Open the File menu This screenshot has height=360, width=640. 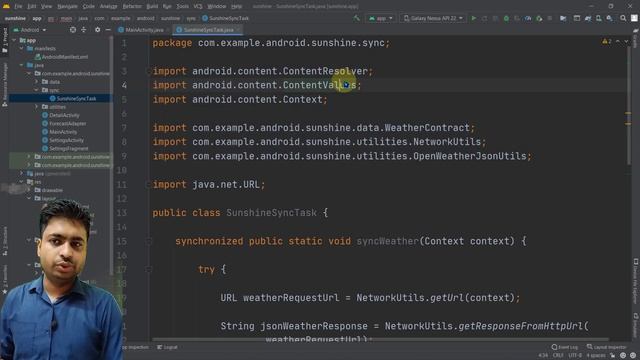coord(18,6)
